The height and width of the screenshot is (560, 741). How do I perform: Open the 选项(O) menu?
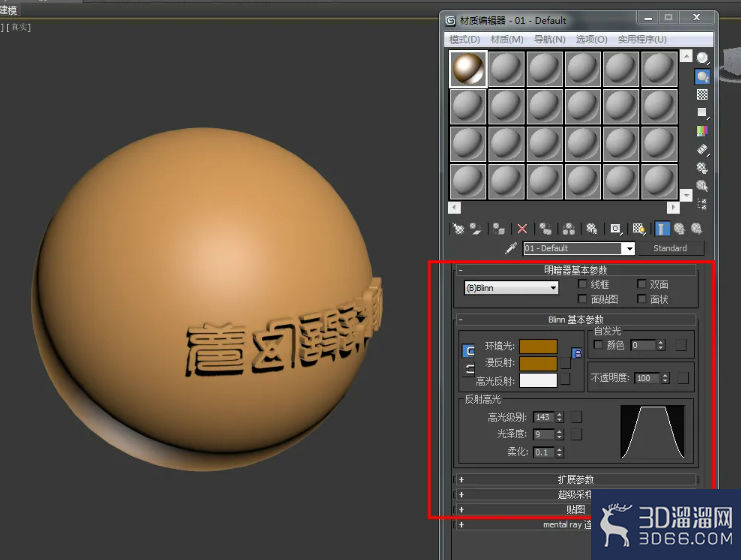592,39
